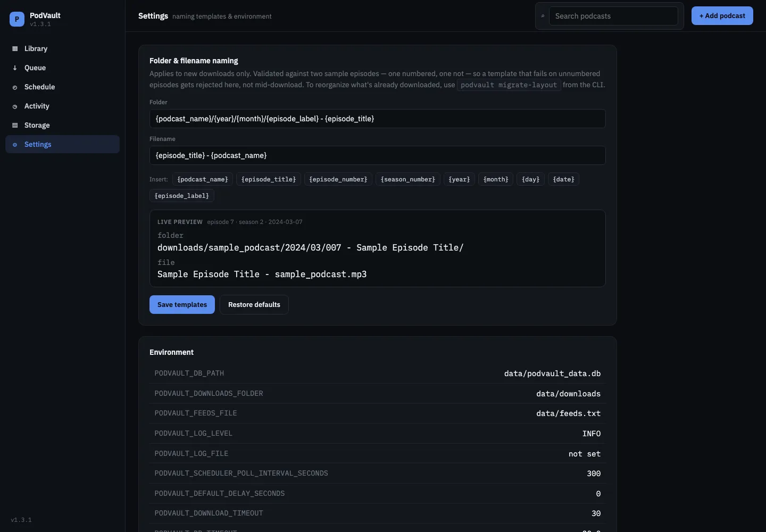Open the Activity section
This screenshot has width=766, height=532.
[62, 106]
